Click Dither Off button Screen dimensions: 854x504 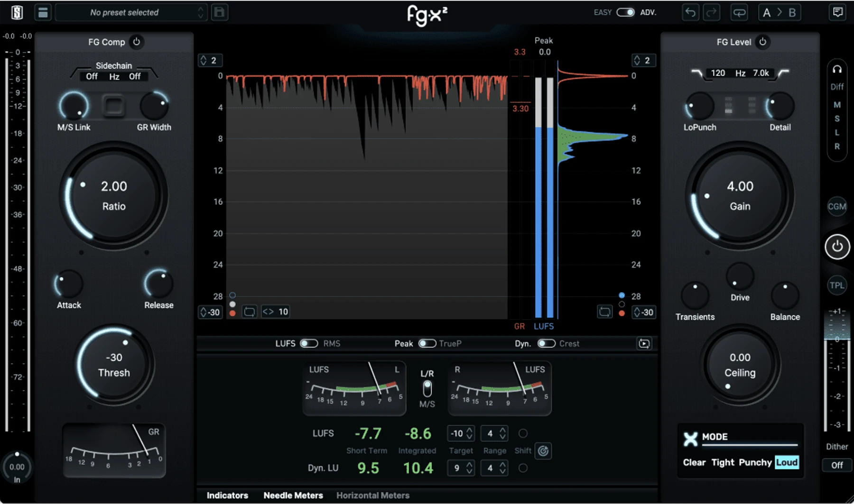(837, 465)
